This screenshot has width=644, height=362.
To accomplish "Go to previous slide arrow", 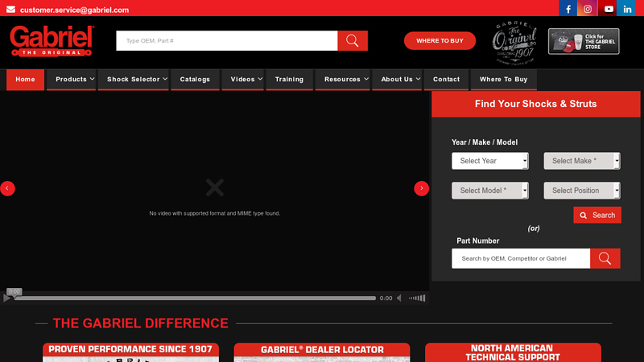I will 7,188.
